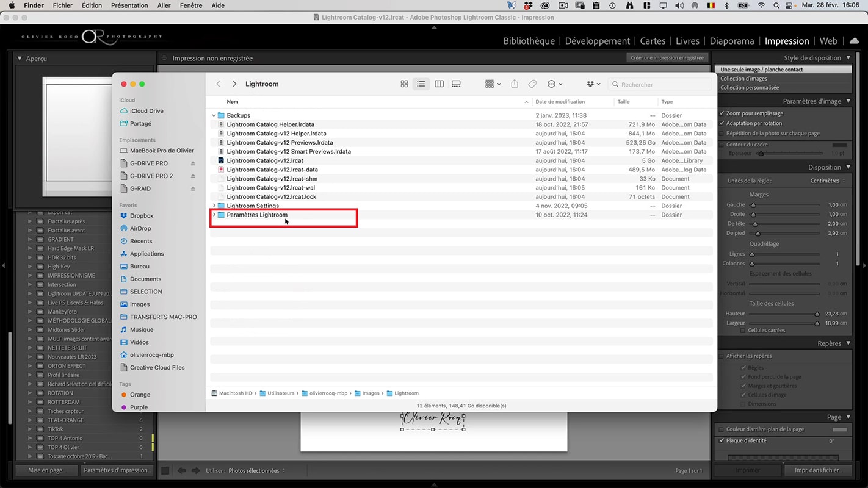Viewport: 868px width, 488px height.
Task: Go back in Finder window
Action: point(219,84)
